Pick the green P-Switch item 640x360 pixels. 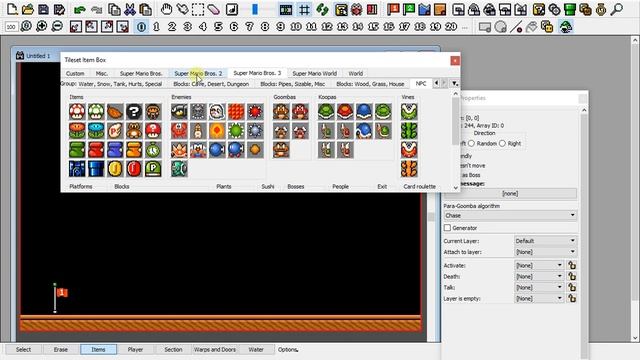click(x=153, y=169)
